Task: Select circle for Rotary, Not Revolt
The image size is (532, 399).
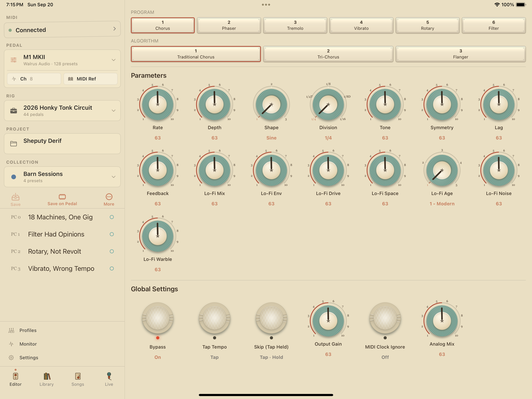Action: (112, 251)
